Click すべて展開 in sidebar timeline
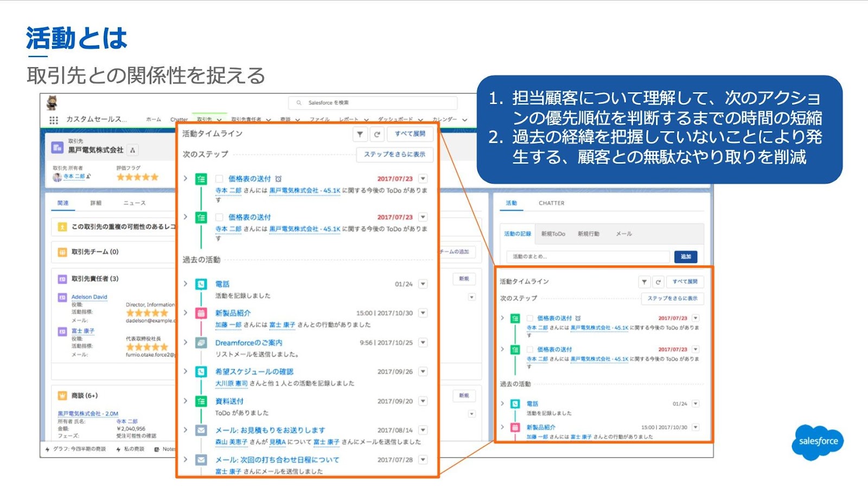Image resolution: width=868 pixels, height=488 pixels. click(x=685, y=282)
